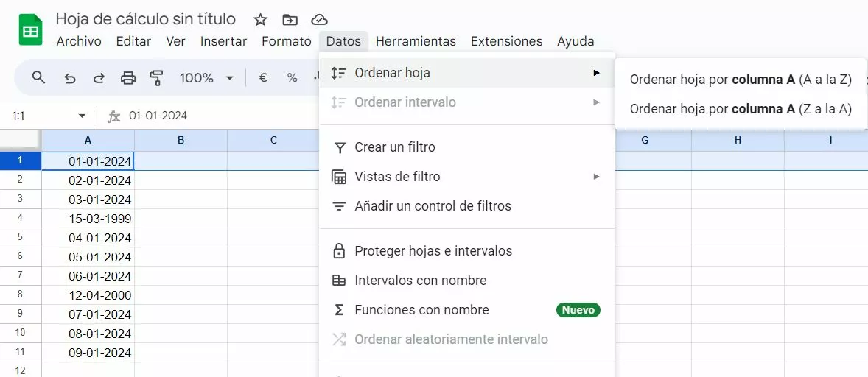Star the spreadsheet with the star icon
The image size is (868, 377).
coord(260,20)
